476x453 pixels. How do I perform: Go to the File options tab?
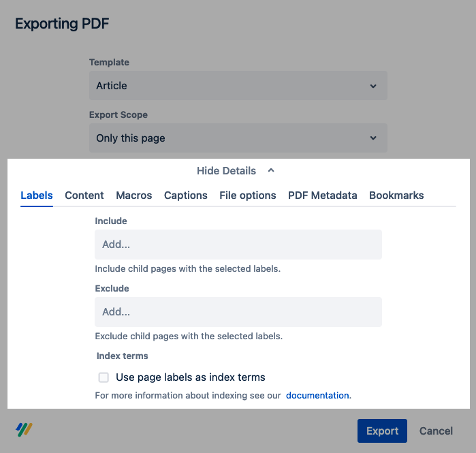(248, 196)
